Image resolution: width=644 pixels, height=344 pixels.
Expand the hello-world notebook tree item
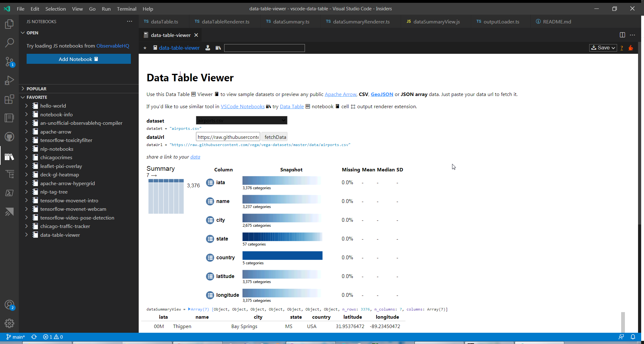(x=26, y=105)
